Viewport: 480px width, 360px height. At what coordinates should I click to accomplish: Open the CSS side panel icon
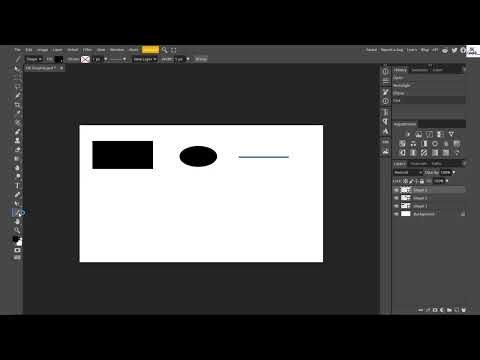[386, 142]
